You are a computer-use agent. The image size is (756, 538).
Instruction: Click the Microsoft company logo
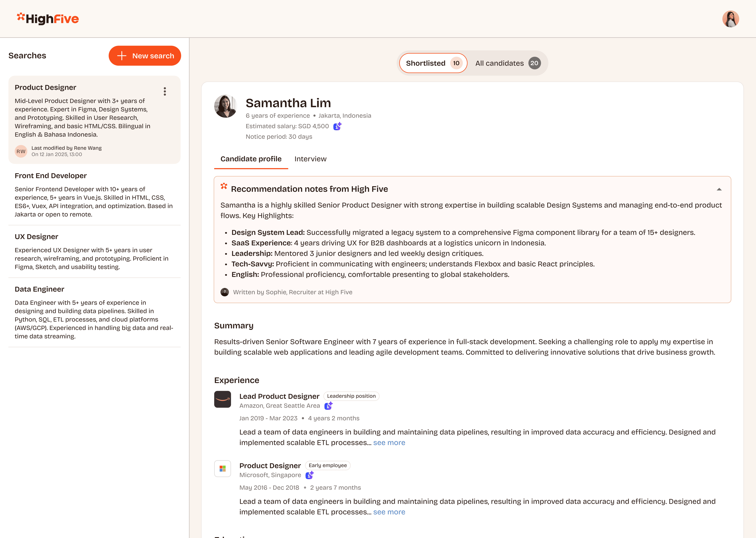point(222,468)
